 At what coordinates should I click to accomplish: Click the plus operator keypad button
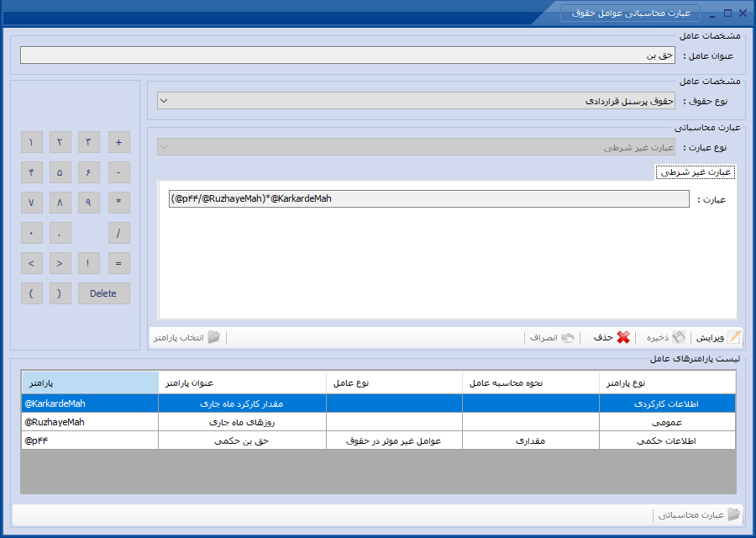coord(119,142)
